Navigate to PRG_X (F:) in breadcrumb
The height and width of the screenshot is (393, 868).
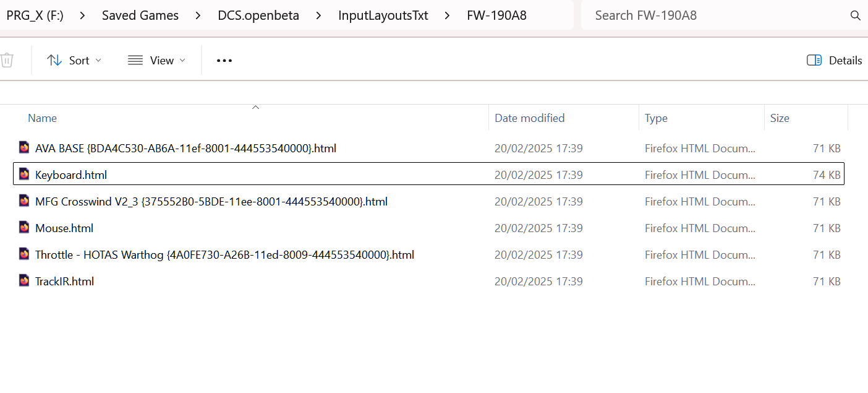(35, 15)
